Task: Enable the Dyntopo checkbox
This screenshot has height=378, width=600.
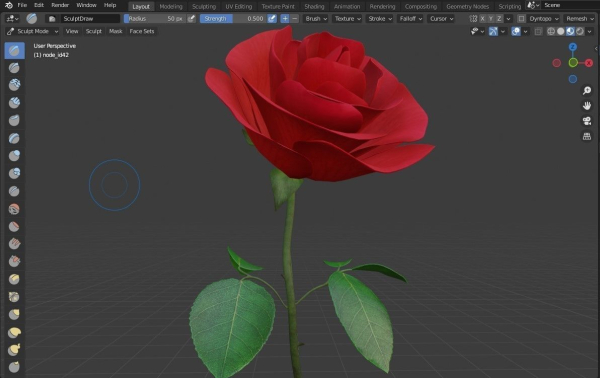Action: 522,19
